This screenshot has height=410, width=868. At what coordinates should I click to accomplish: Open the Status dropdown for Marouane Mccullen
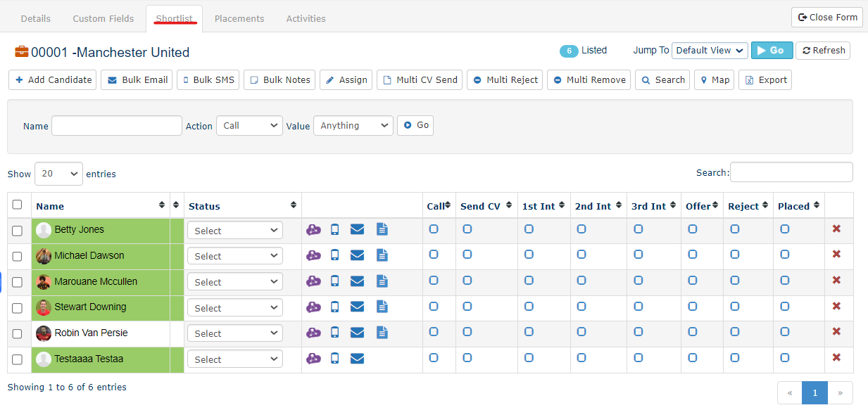point(234,282)
